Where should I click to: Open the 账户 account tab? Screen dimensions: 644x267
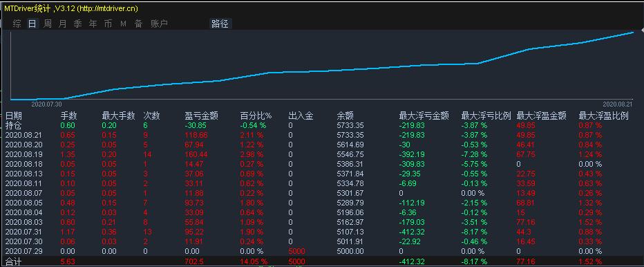point(160,24)
